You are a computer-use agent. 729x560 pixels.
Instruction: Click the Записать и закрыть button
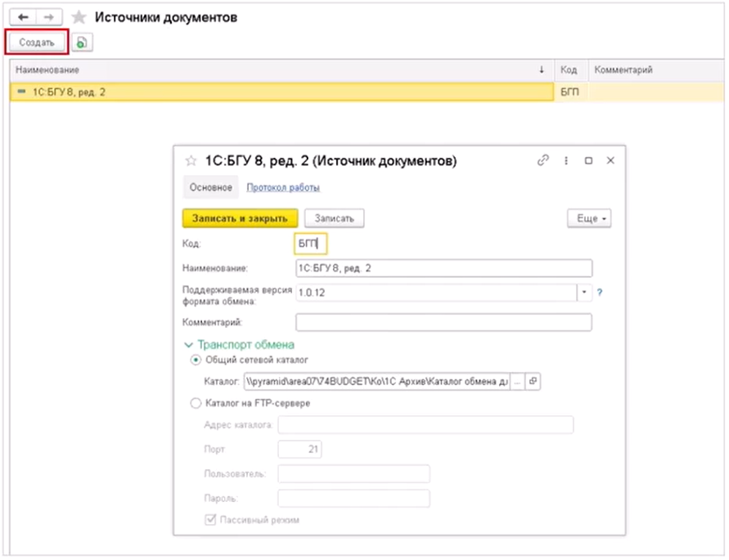(x=239, y=218)
